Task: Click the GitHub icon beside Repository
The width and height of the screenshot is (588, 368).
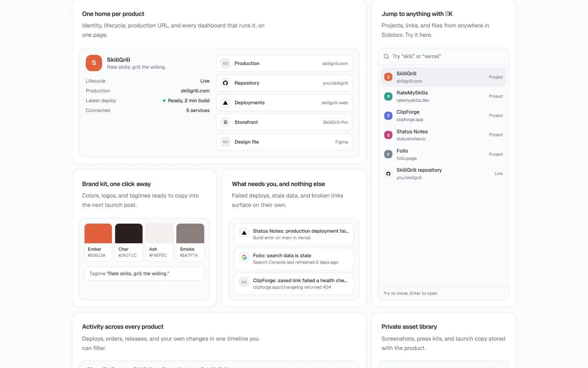Action: point(225,83)
